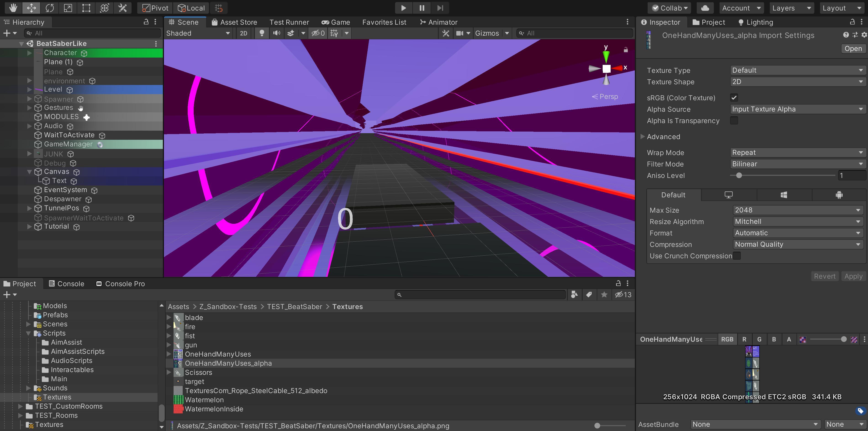868x431 pixels.
Task: Open Cloud services icon
Action: click(705, 8)
